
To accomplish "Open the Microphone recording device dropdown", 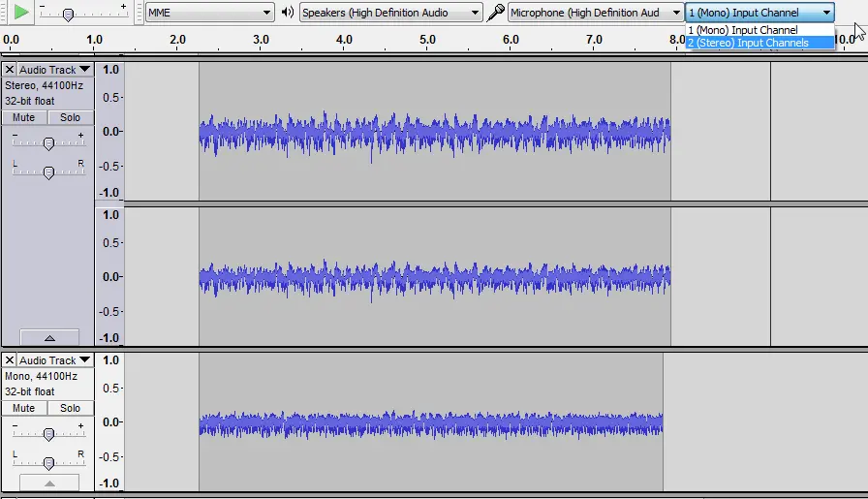I will (x=593, y=13).
